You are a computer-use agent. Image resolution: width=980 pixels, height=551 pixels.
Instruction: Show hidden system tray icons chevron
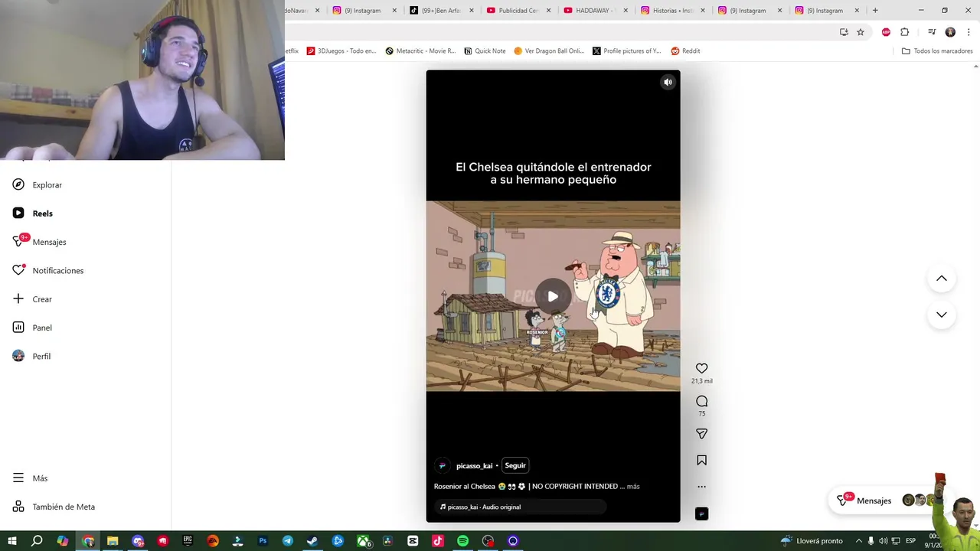pyautogui.click(x=858, y=541)
